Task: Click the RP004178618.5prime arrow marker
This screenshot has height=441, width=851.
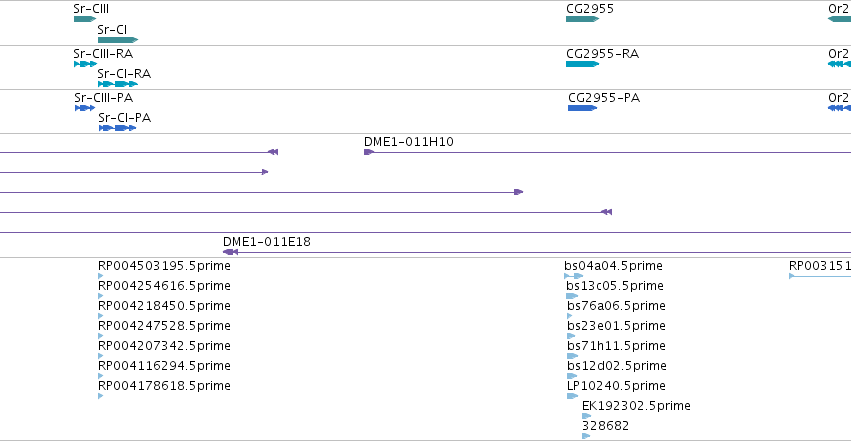Action: [x=100, y=396]
